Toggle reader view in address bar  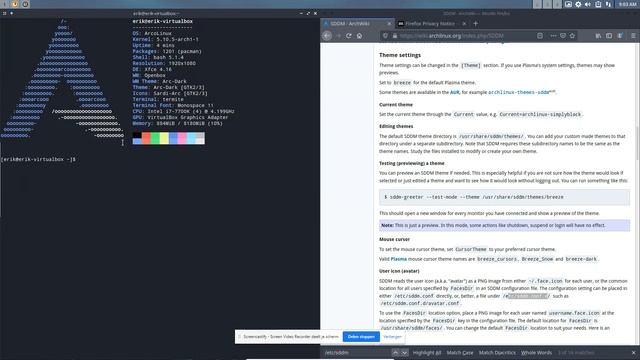(540, 36)
